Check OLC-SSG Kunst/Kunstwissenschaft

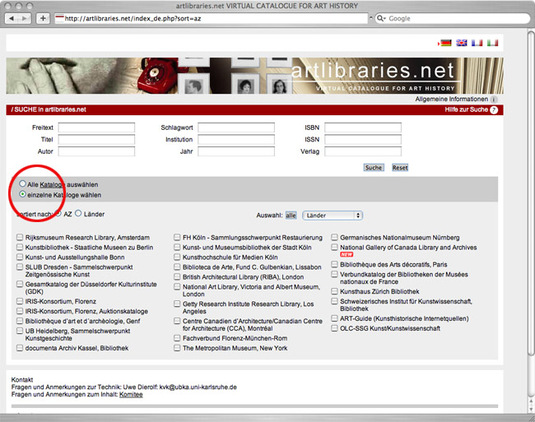tap(335, 328)
